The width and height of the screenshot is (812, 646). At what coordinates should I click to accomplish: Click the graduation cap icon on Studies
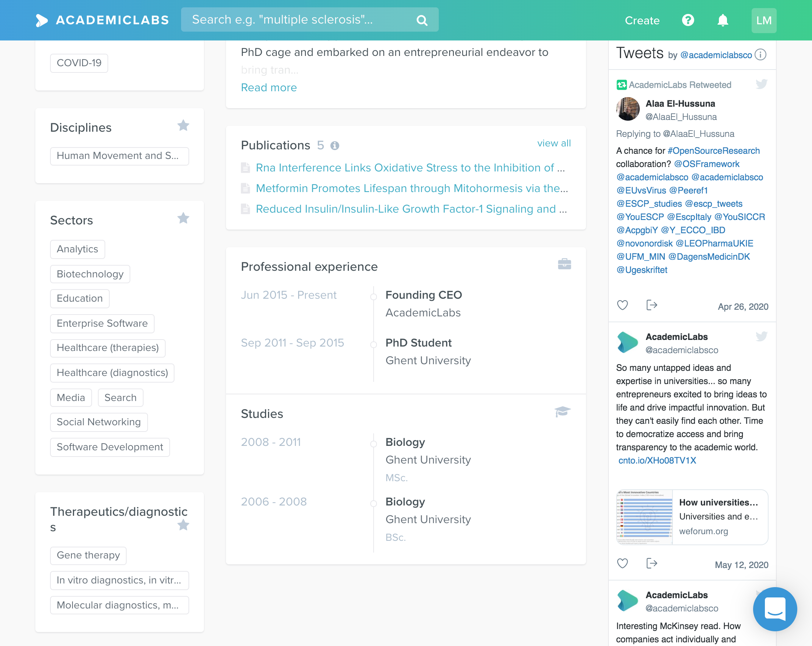564,411
